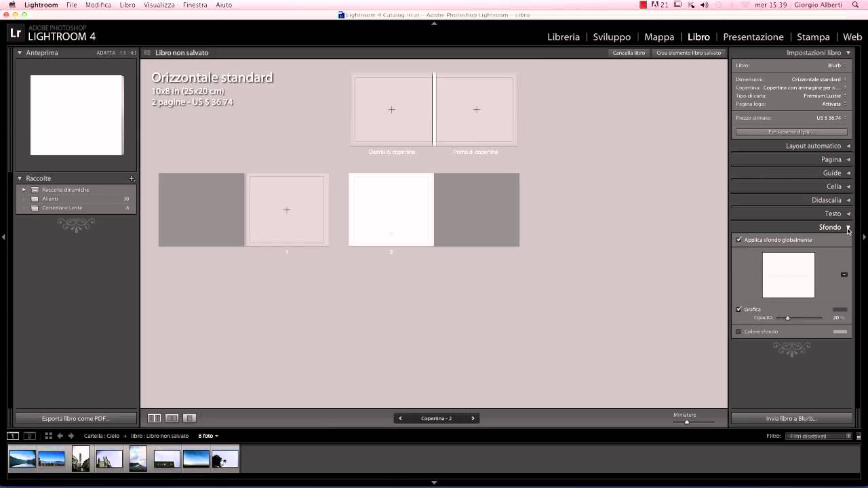
Task: Set preview zoom to 1:1
Action: pyautogui.click(x=123, y=53)
